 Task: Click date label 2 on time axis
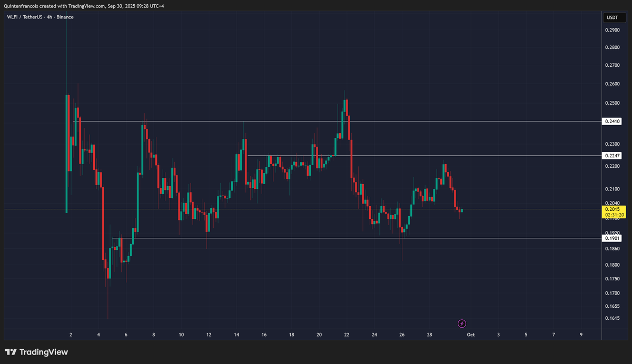tap(71, 335)
